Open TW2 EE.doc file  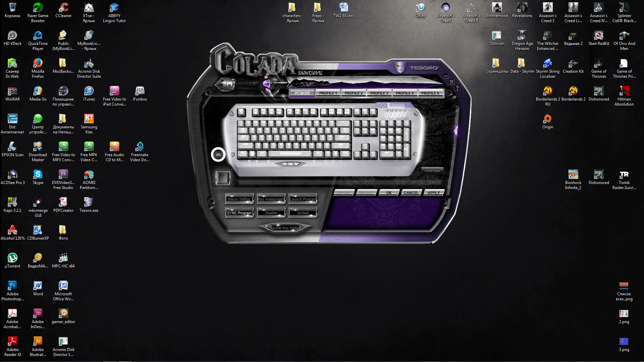pos(344,10)
